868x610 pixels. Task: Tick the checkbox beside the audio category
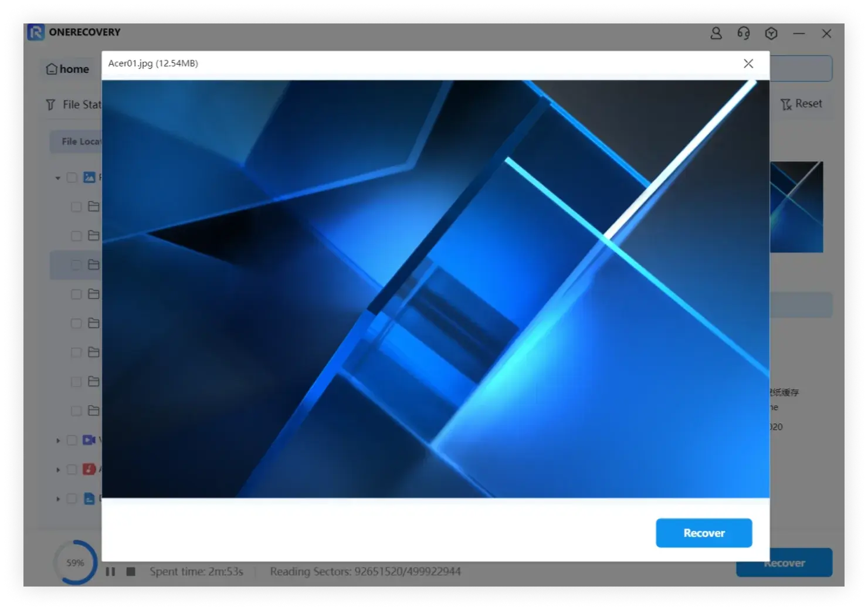pyautogui.click(x=72, y=469)
